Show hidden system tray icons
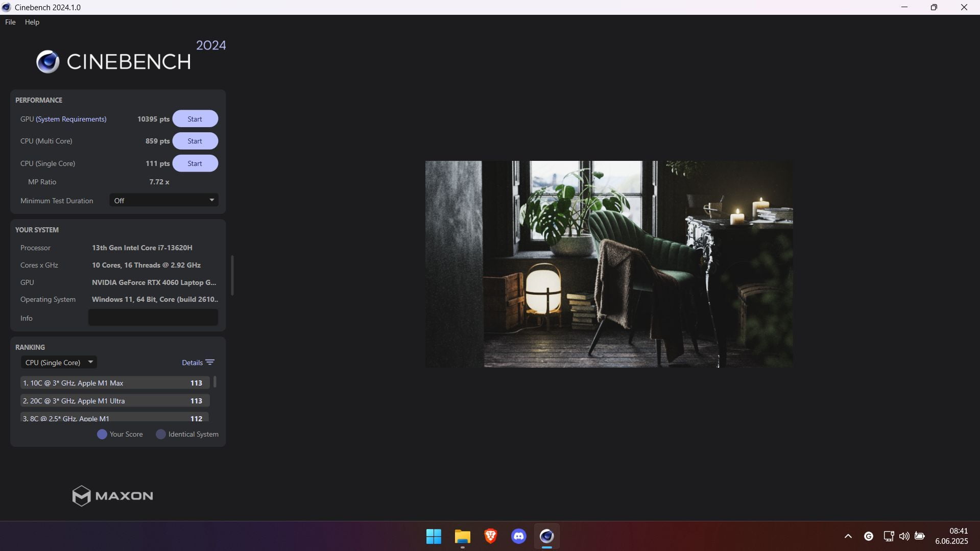Image resolution: width=980 pixels, height=551 pixels. [x=848, y=536]
